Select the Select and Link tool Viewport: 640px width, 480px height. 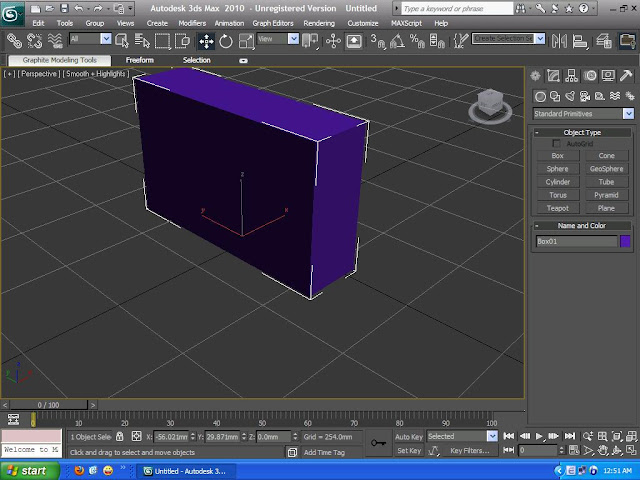14,40
